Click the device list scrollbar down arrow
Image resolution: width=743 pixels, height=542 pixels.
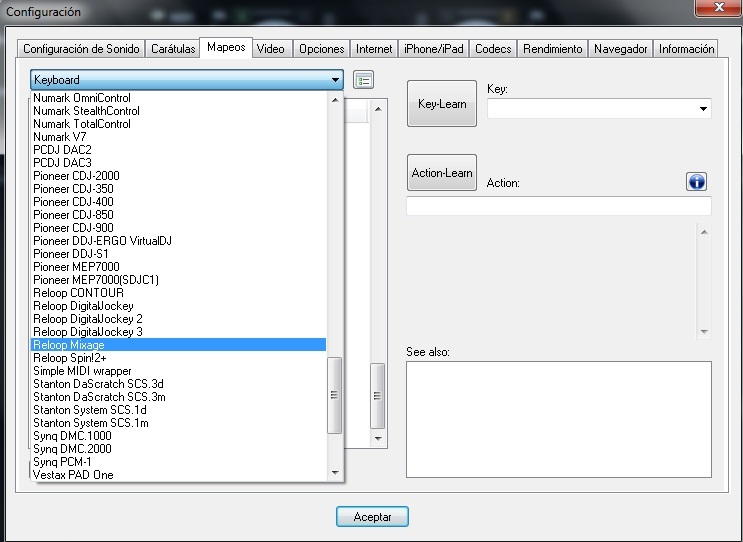pyautogui.click(x=335, y=474)
